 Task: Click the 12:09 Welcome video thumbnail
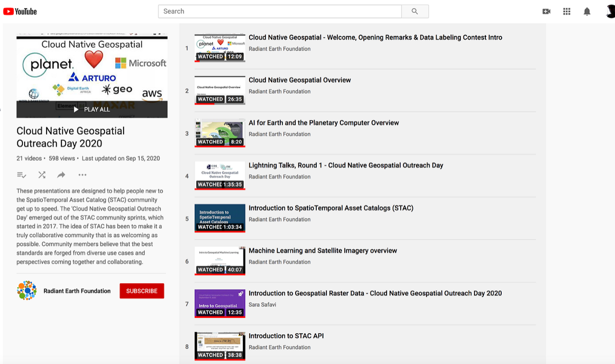(220, 48)
